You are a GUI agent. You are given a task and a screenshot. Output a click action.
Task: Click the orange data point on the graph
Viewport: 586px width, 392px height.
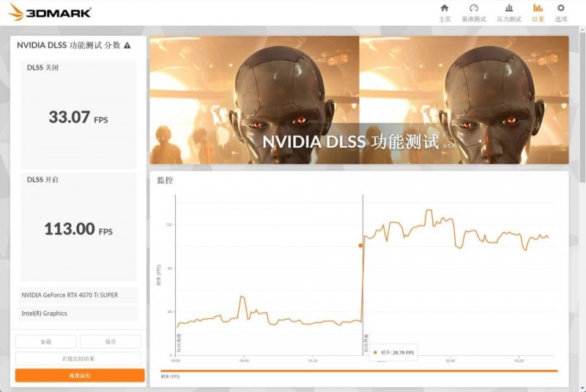click(360, 245)
